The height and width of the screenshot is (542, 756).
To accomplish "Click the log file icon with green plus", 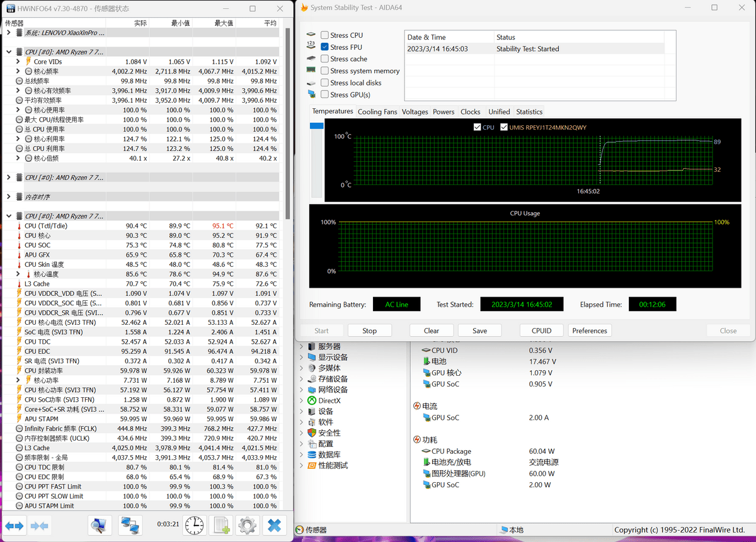I will (x=221, y=525).
